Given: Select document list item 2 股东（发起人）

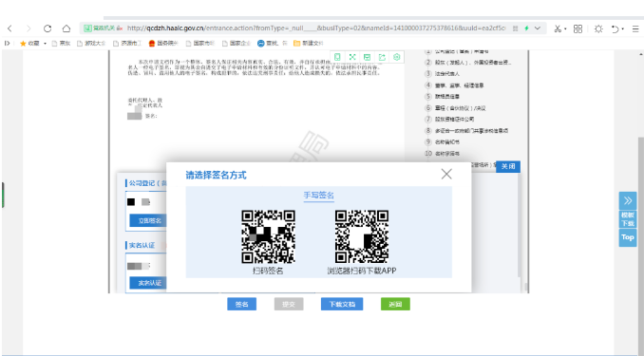Looking at the screenshot, I should 468,63.
